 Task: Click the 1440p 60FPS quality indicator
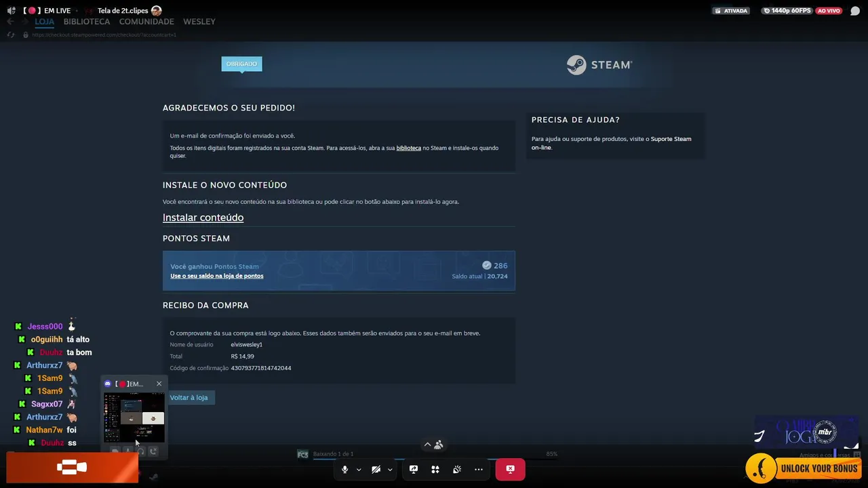coord(787,11)
